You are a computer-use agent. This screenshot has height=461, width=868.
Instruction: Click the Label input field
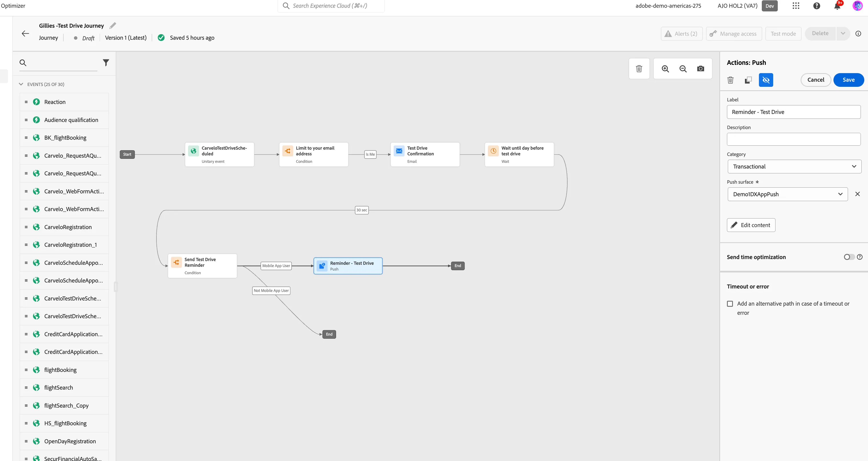click(793, 112)
